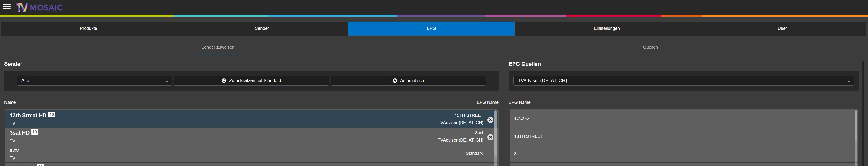Click the Automatisch button
Image resolution: width=868 pixels, height=166 pixels.
point(408,81)
